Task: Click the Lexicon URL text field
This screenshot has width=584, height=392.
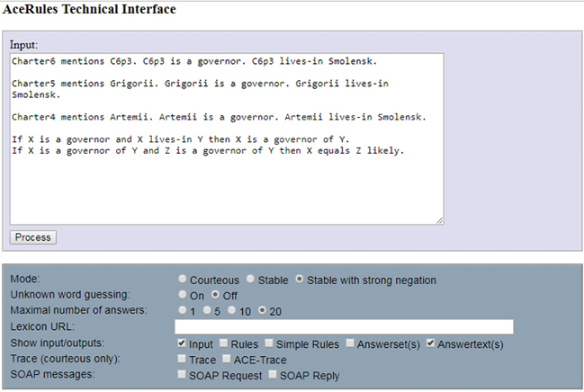Action: coord(344,326)
